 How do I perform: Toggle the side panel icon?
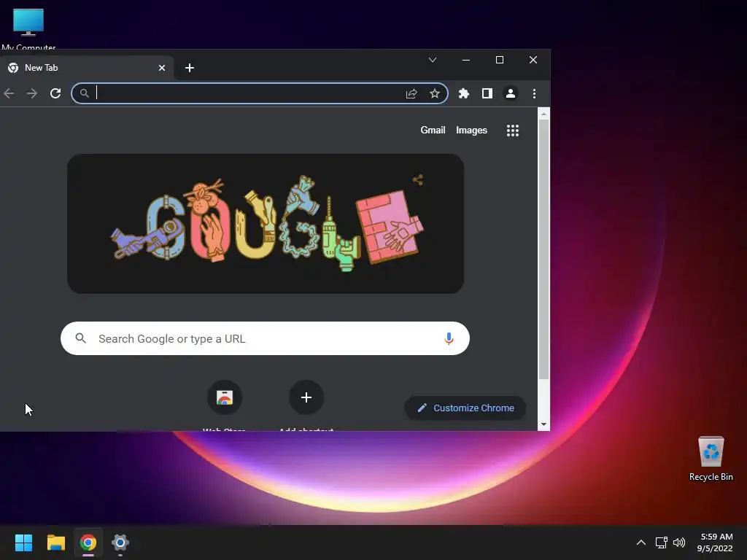click(x=487, y=93)
